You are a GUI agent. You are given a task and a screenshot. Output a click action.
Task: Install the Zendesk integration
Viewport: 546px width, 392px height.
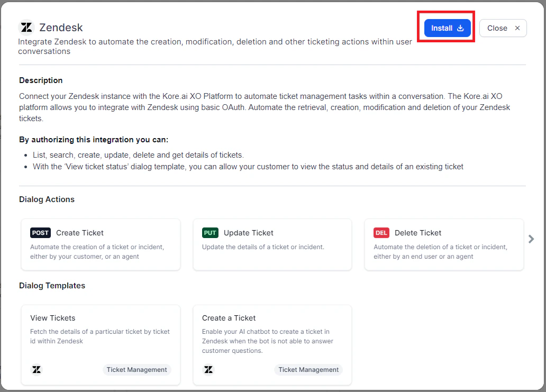pos(445,28)
